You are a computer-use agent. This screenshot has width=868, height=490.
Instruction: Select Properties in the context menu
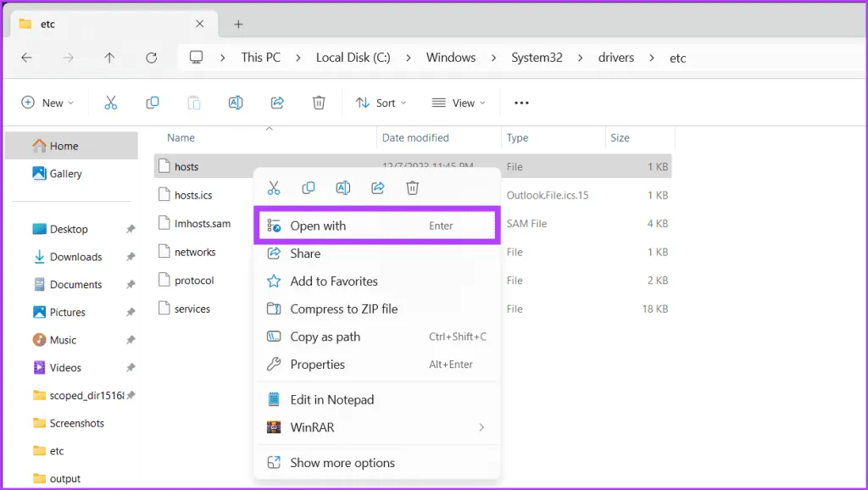coord(317,365)
